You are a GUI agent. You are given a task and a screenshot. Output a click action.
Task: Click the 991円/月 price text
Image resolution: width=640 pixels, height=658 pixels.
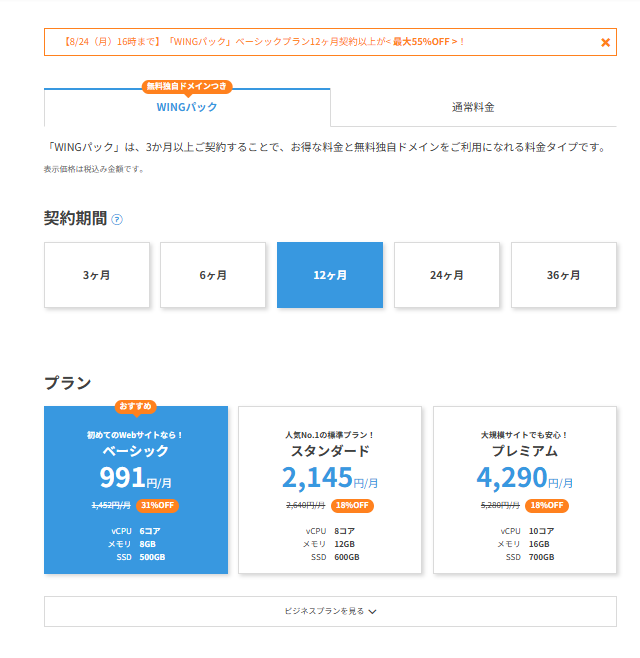tap(136, 478)
